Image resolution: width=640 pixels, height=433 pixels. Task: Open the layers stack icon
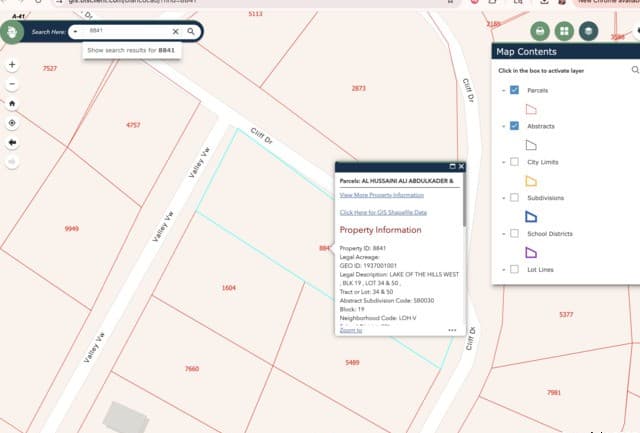point(588,31)
